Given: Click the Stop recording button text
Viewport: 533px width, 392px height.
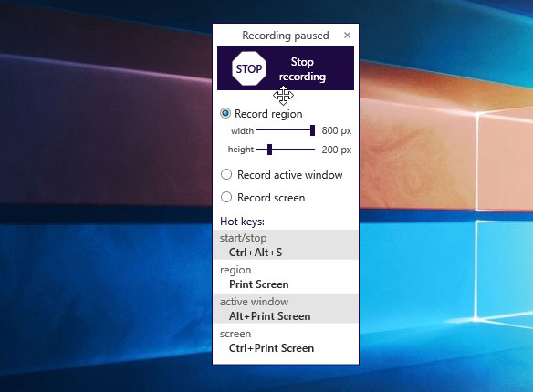Looking at the screenshot, I should pyautogui.click(x=302, y=69).
